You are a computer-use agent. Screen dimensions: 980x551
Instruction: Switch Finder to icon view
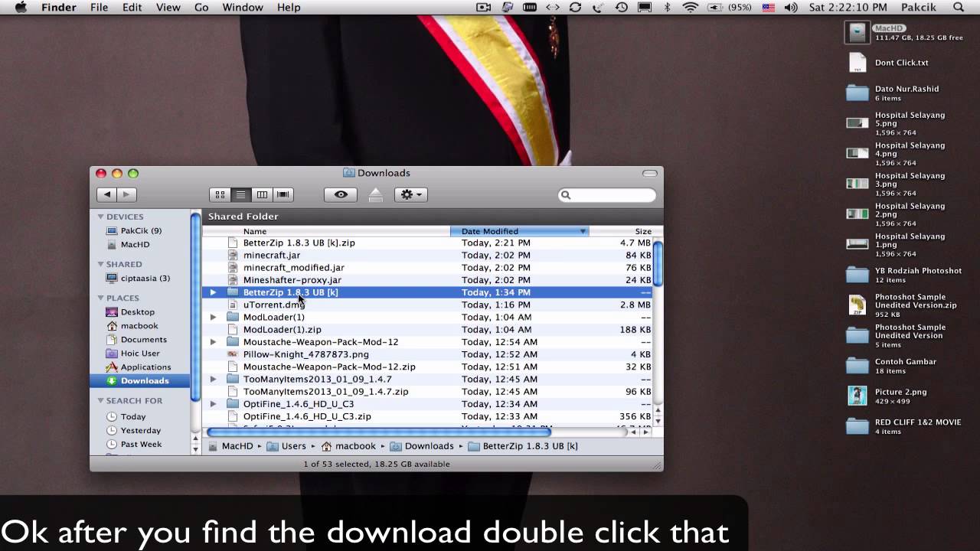pos(220,195)
